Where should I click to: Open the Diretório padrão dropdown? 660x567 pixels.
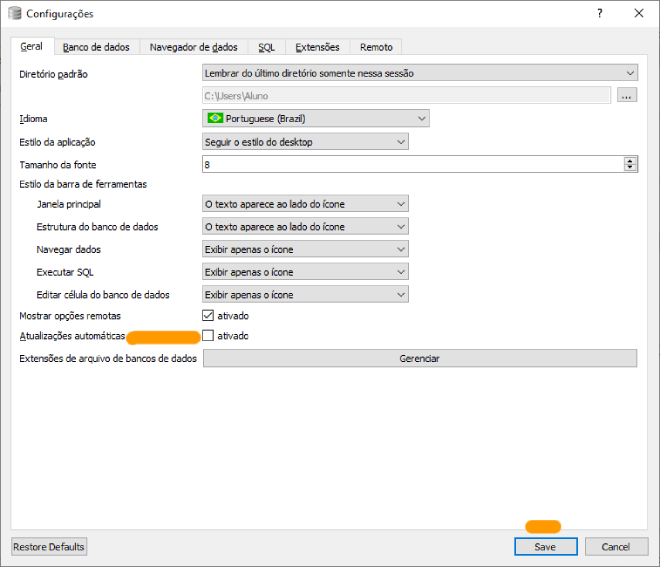click(419, 73)
